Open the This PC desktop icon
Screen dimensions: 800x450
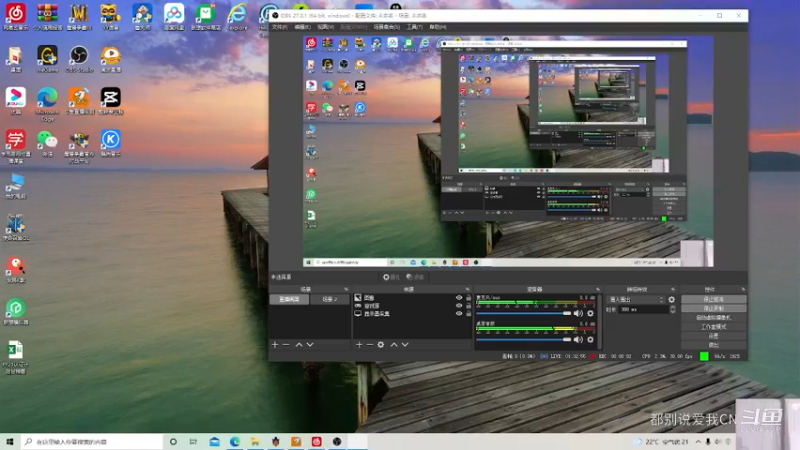tap(16, 186)
